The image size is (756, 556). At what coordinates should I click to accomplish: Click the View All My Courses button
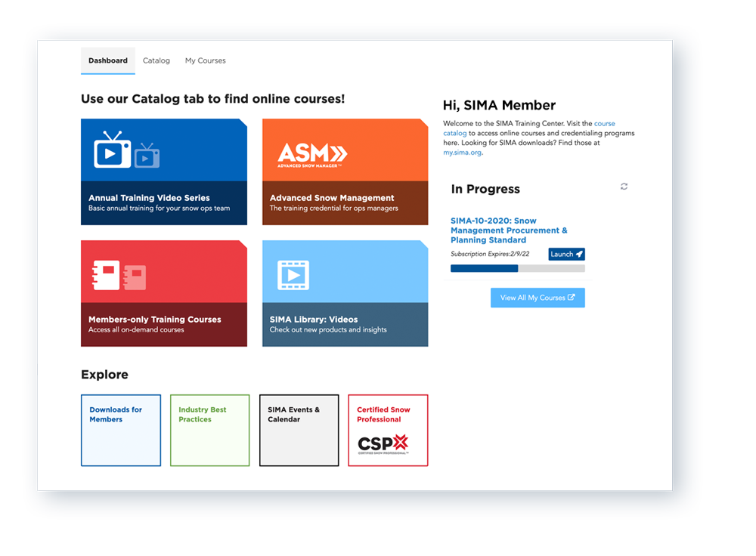tap(538, 298)
